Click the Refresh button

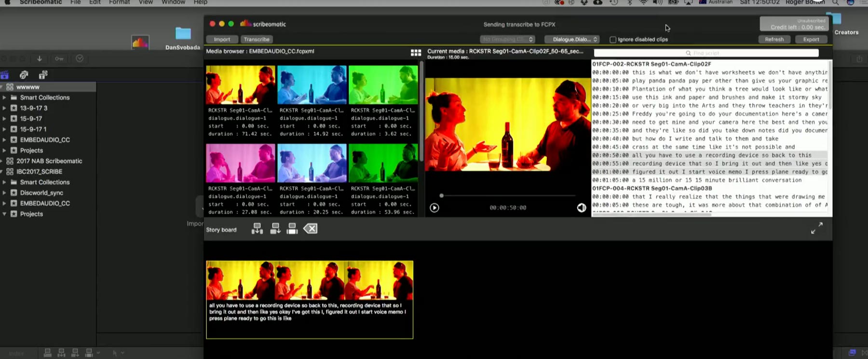click(x=774, y=39)
